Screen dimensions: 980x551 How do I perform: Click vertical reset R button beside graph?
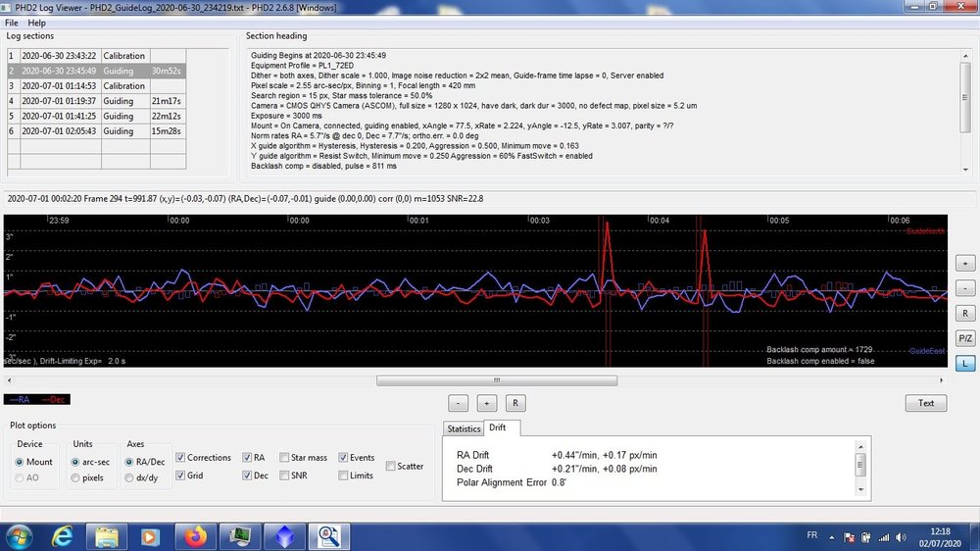[965, 314]
